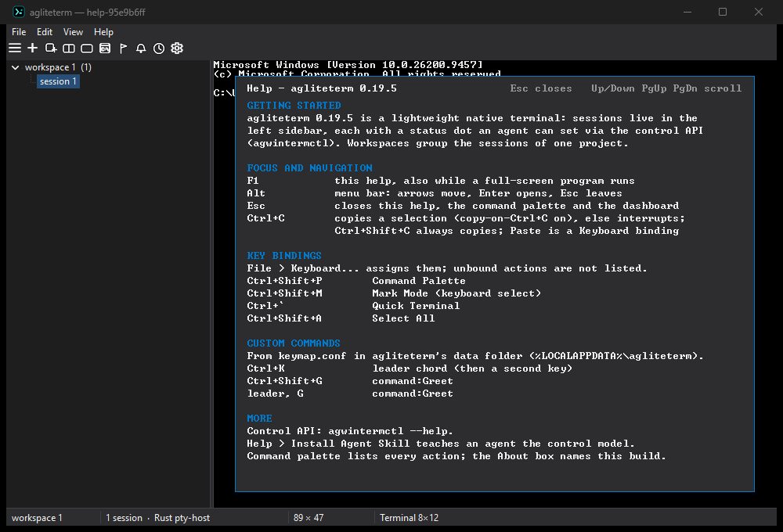Click the 'Microsoft Windows [Version' terminal line
783x532 pixels.
pyautogui.click(x=348, y=65)
